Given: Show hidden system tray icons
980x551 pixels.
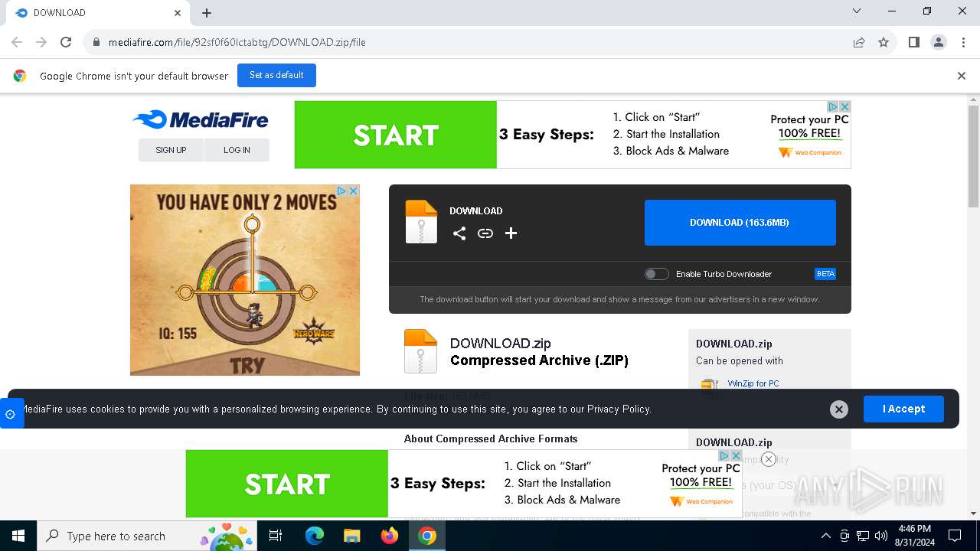Looking at the screenshot, I should (825, 536).
